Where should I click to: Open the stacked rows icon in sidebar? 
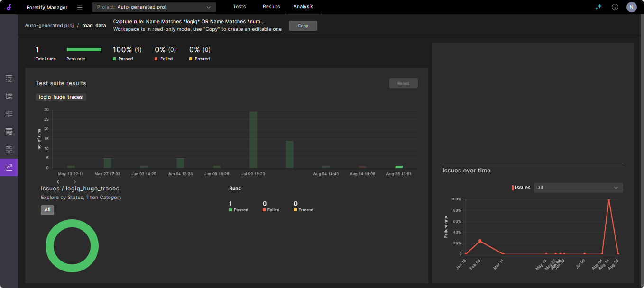click(x=9, y=132)
